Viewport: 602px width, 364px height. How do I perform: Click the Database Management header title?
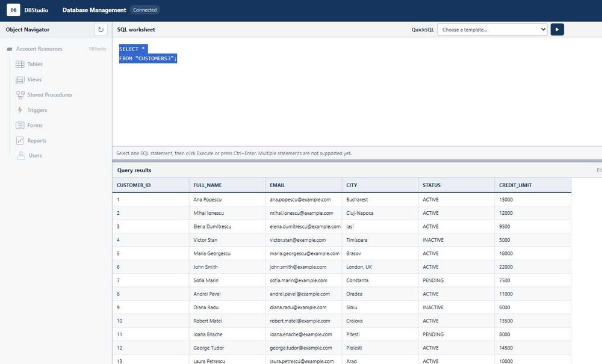point(94,10)
